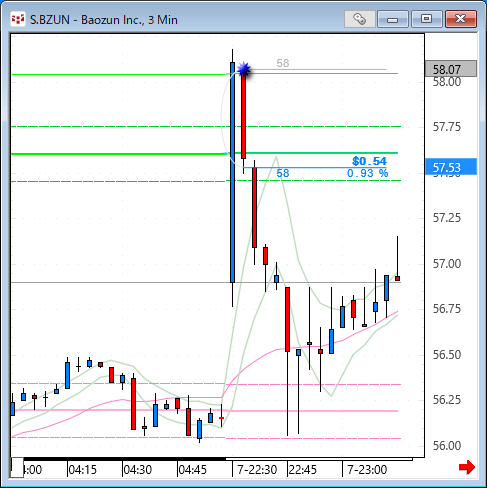Click the 56.75 price axis label
Image resolution: width=487 pixels, height=488 pixels.
point(447,309)
